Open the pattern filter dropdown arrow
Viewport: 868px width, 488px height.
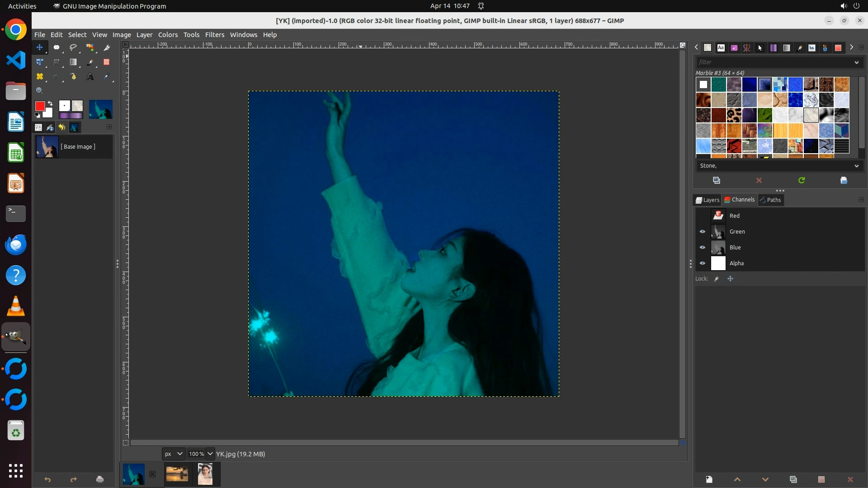pos(856,62)
